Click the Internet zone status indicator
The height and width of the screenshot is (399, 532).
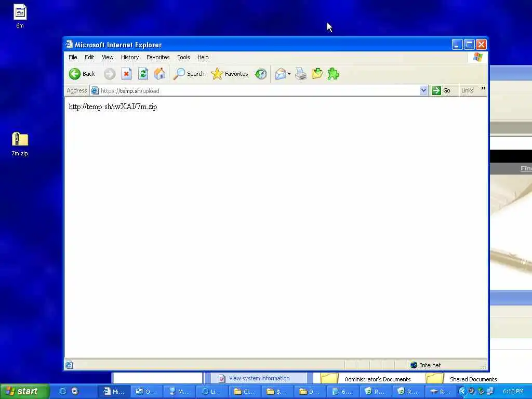(425, 365)
